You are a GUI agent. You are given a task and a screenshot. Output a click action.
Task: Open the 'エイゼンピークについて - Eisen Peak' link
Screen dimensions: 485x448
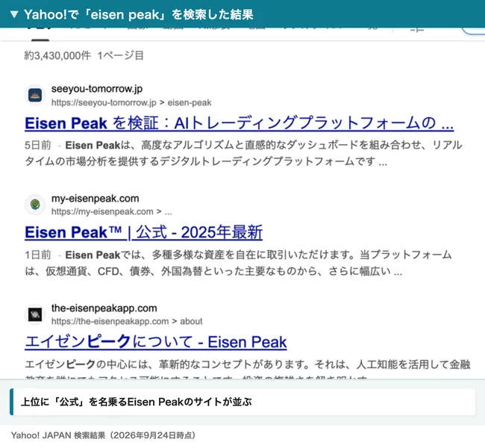point(156,342)
